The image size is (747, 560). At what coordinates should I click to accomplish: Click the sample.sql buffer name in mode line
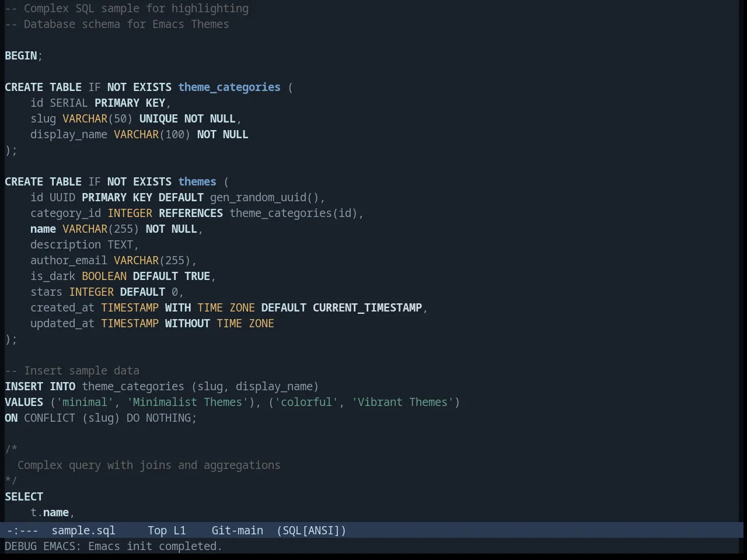(83, 530)
